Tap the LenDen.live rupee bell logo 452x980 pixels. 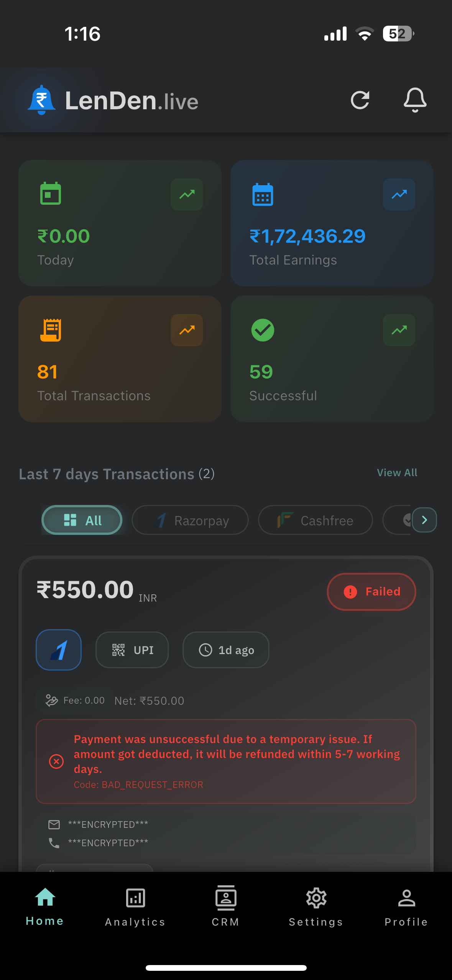pyautogui.click(x=41, y=100)
